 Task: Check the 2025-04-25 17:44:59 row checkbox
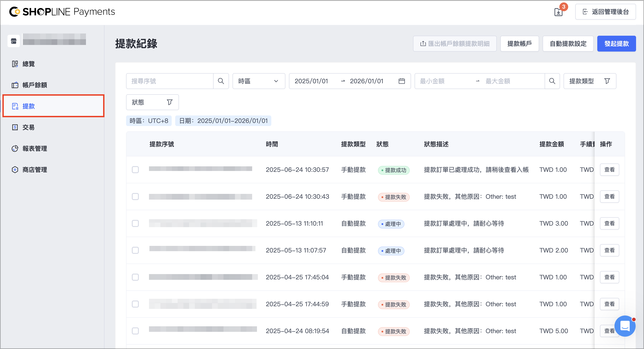(x=135, y=304)
